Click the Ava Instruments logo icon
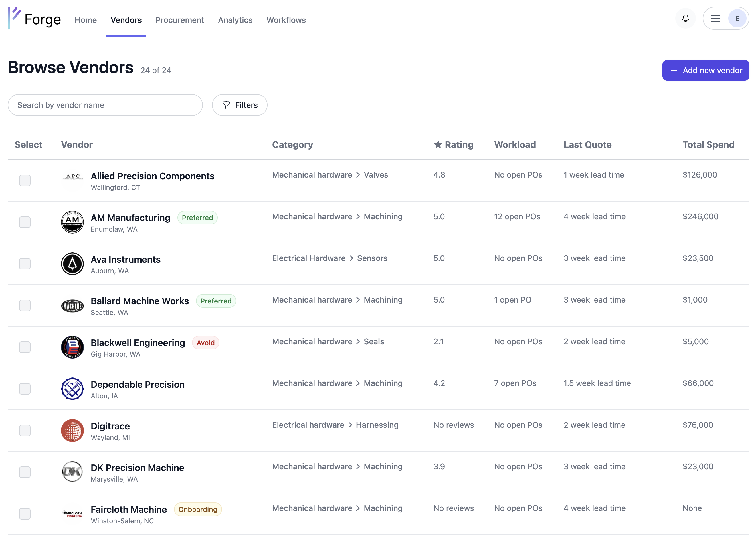The height and width of the screenshot is (535, 756). [x=72, y=264]
